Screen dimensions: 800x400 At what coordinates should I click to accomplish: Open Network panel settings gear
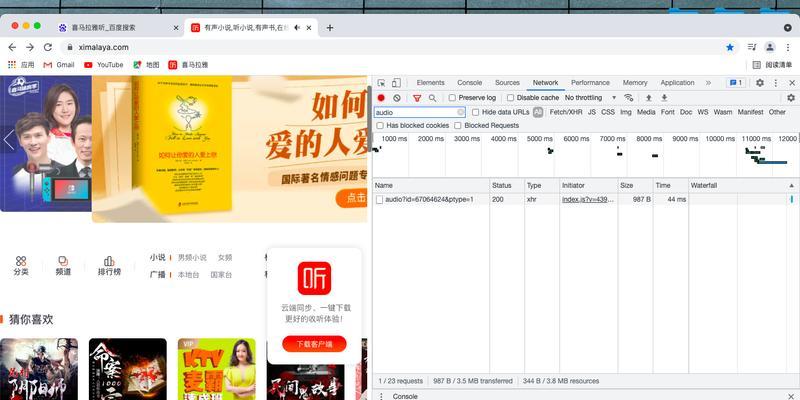(791, 97)
